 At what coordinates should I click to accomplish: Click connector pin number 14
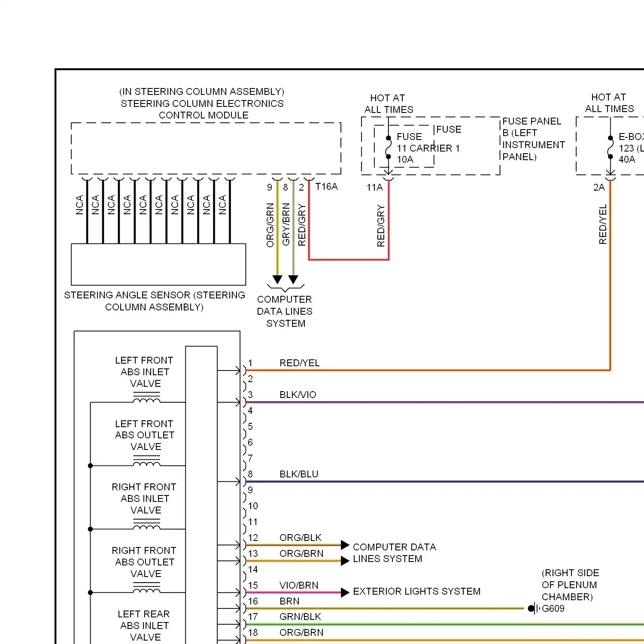click(253, 569)
